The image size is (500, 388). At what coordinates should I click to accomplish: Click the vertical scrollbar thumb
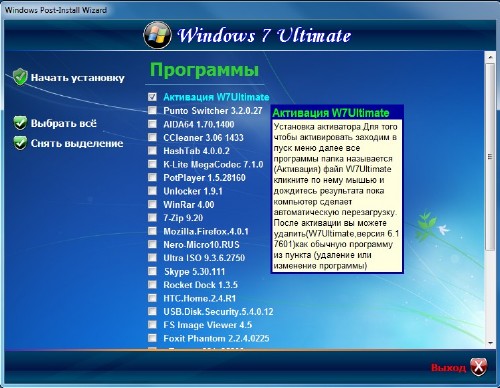pos(490,157)
